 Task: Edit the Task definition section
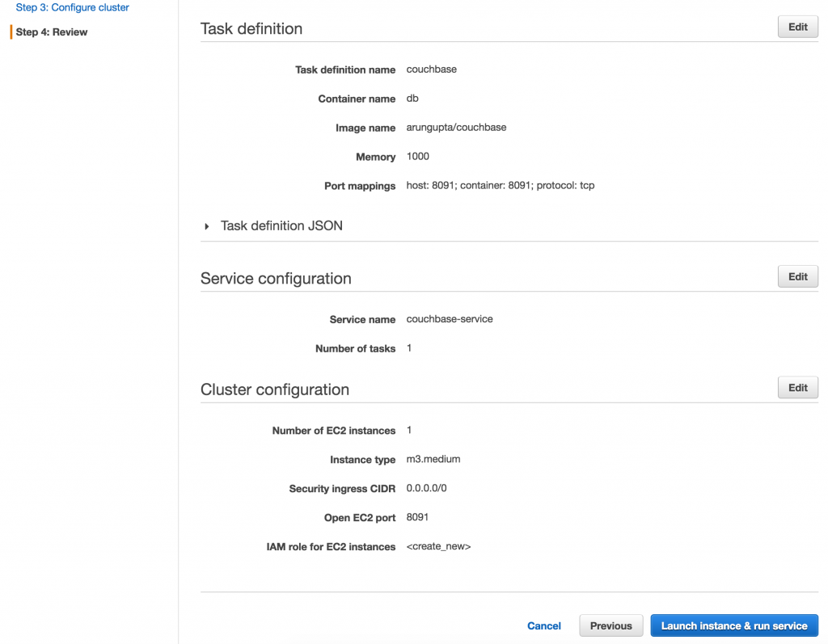pyautogui.click(x=797, y=27)
